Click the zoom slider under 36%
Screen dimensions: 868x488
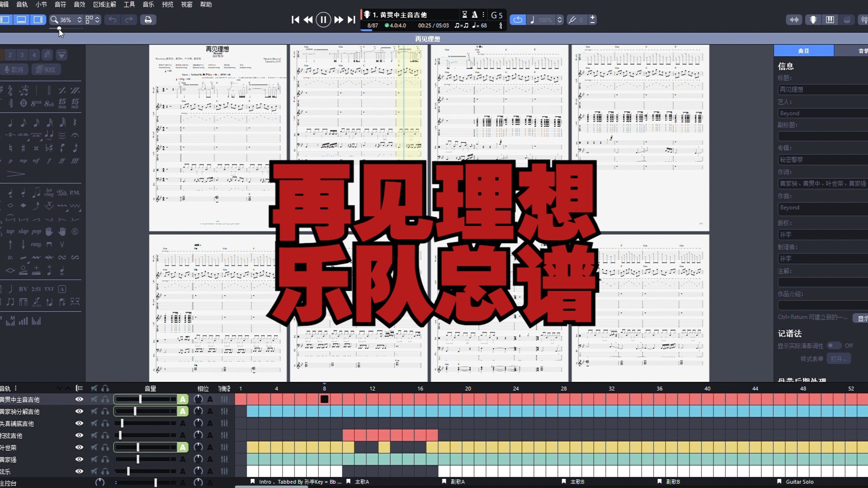pos(67,29)
